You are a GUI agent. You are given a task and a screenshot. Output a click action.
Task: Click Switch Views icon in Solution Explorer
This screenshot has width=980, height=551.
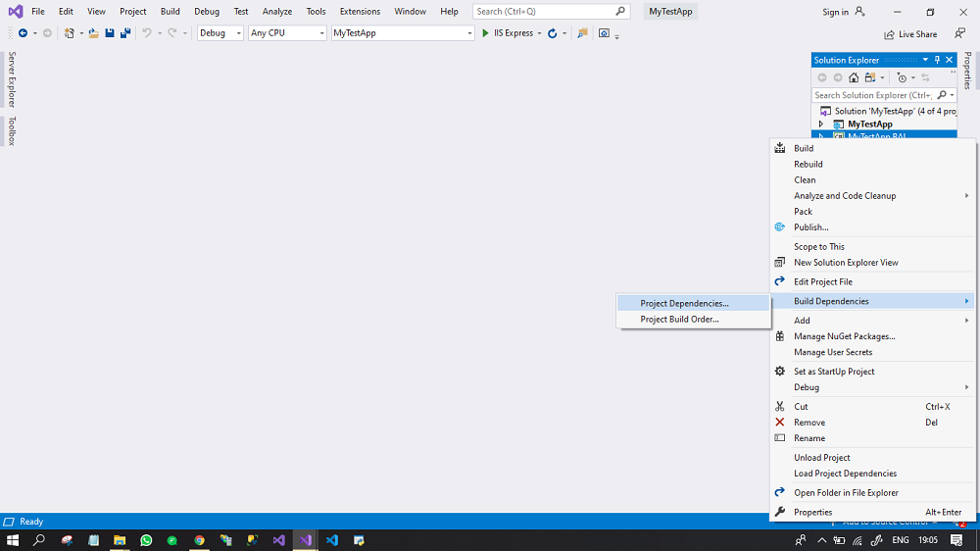point(870,77)
